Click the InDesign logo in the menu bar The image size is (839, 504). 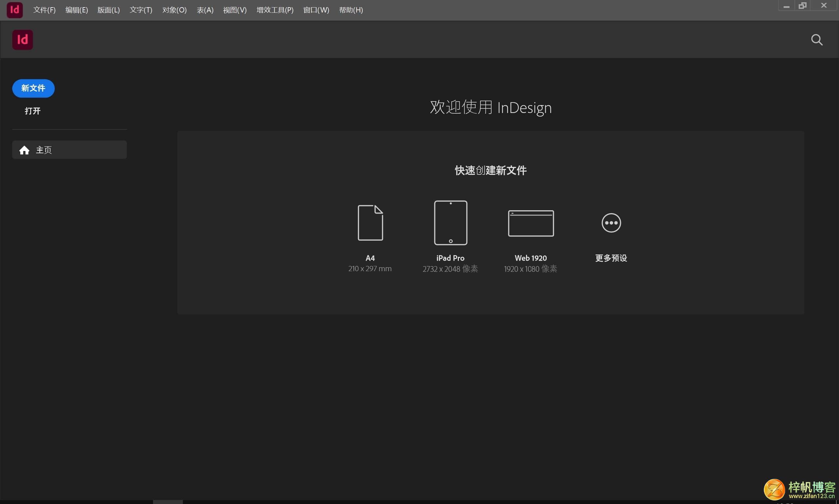click(15, 10)
